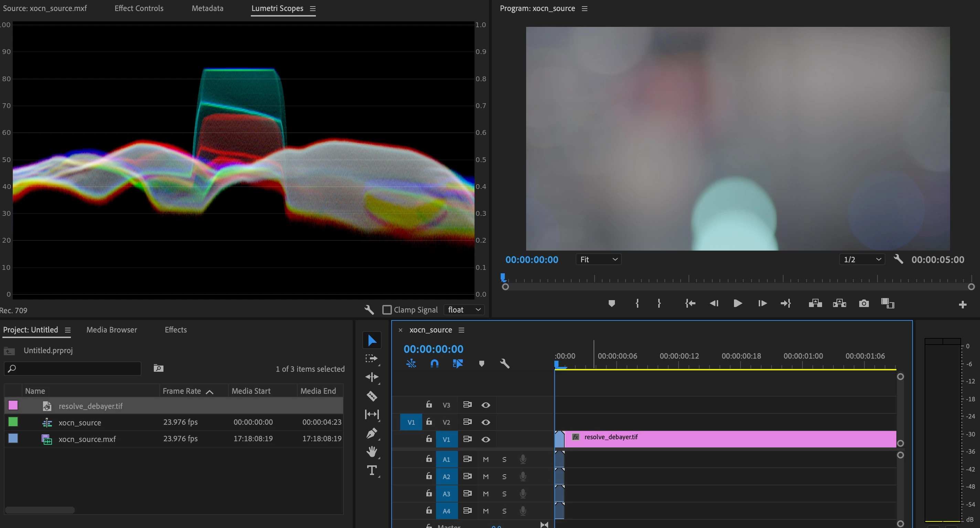Enable the Clamp Signal checkbox
980x528 pixels.
[387, 310]
